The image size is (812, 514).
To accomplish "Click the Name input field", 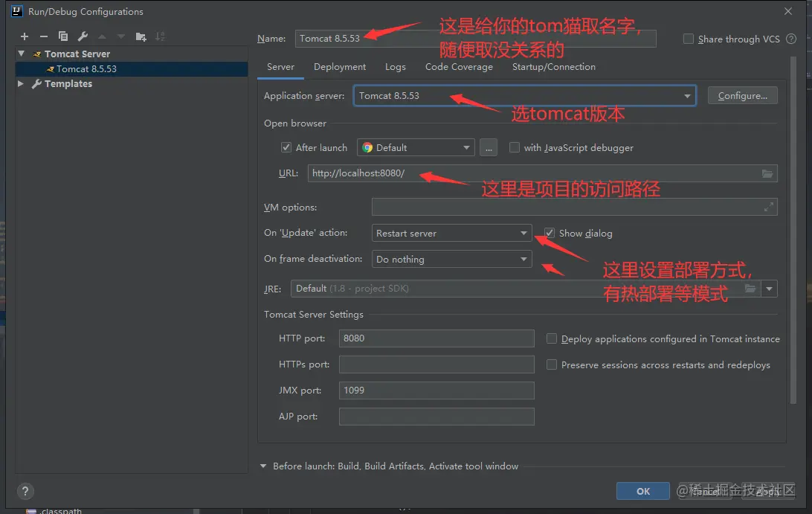I will click(x=475, y=39).
